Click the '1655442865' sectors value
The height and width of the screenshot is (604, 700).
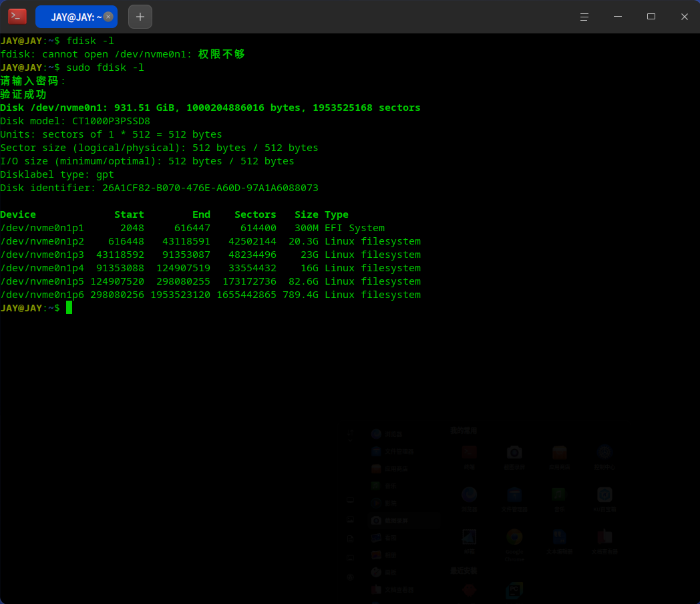coord(246,295)
